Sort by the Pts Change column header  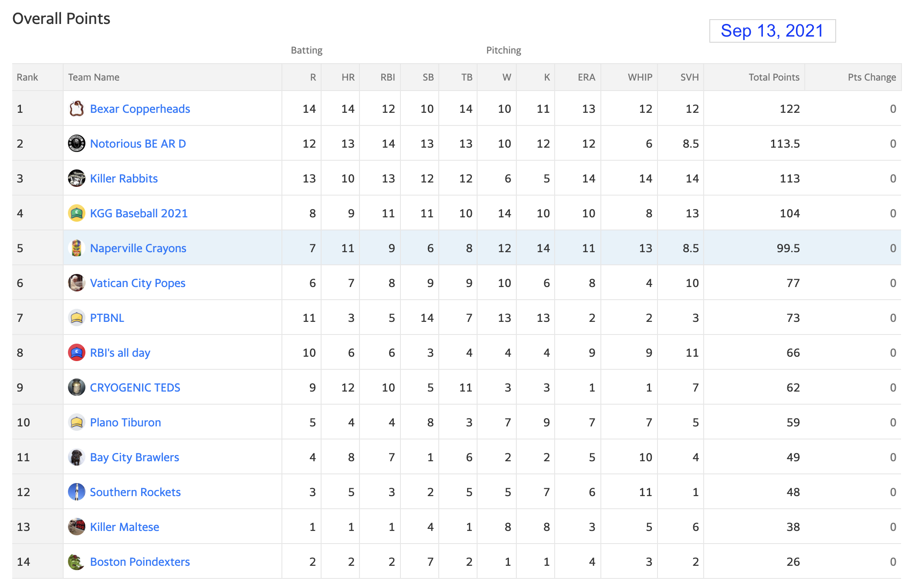pos(872,77)
